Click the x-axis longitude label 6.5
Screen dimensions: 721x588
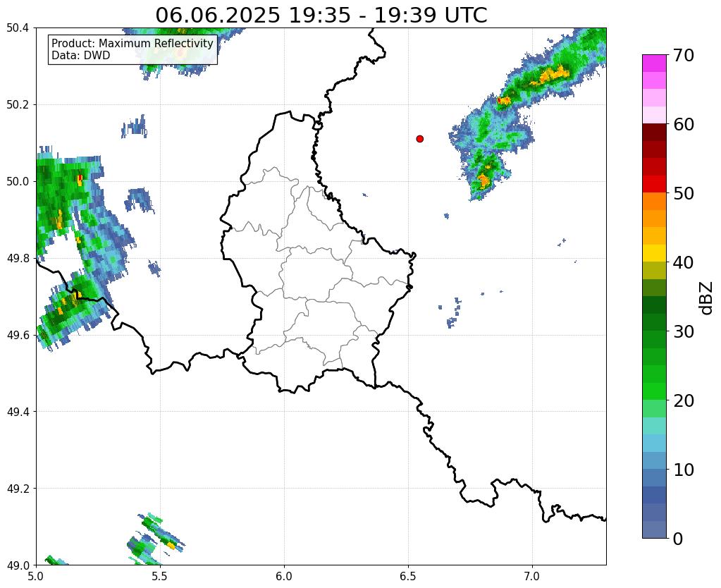click(408, 576)
